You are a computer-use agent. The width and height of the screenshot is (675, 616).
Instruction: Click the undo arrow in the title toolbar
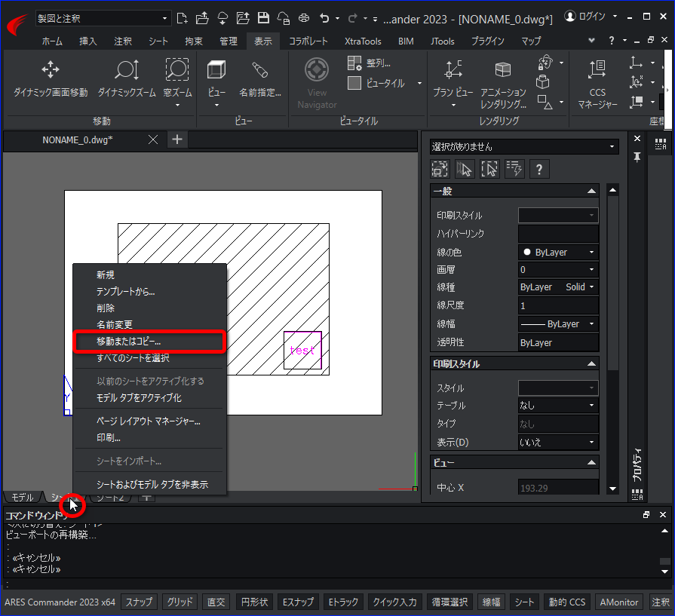(324, 18)
